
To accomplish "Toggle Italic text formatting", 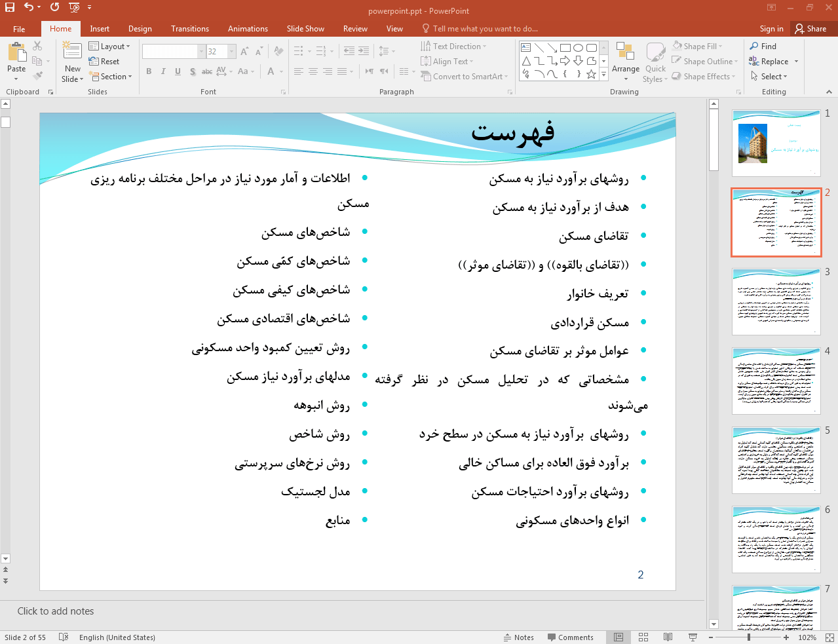I will click(163, 71).
